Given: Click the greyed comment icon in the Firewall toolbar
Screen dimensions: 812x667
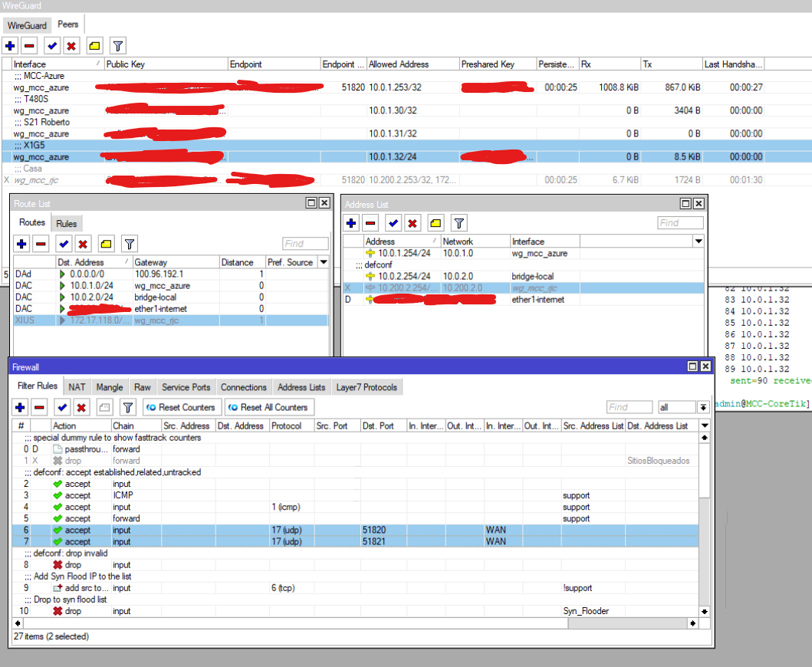Looking at the screenshot, I should click(104, 408).
